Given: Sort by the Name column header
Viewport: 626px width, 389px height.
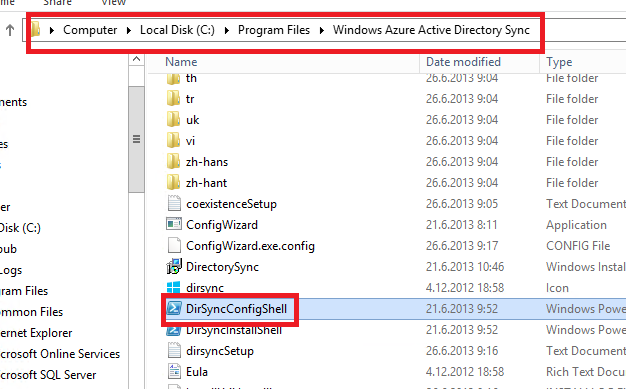Looking at the screenshot, I should point(181,62).
